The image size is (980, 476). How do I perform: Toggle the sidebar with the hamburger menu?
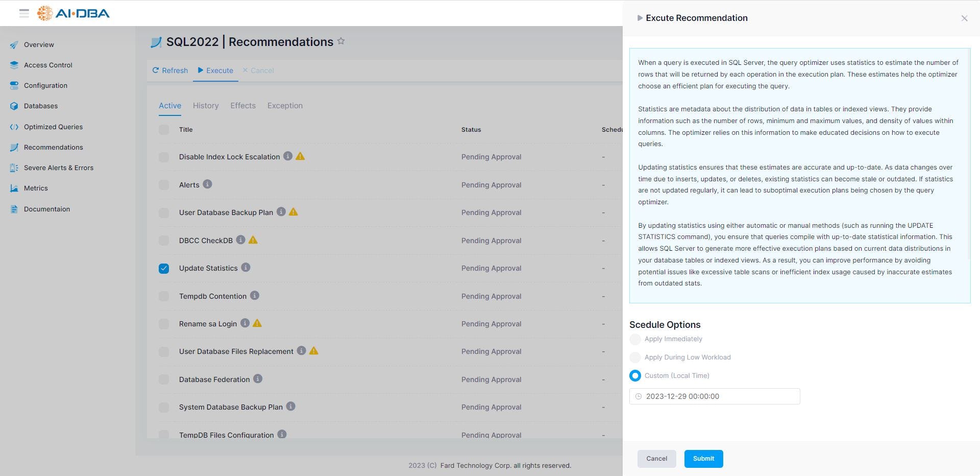tap(23, 13)
